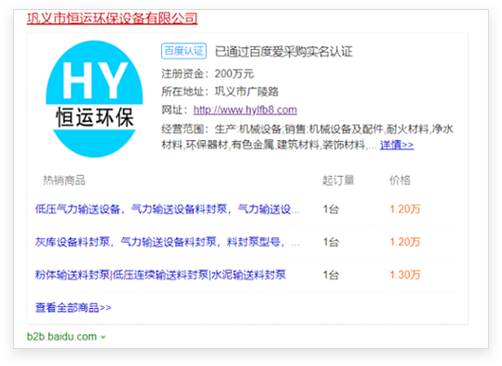Click the 热销商品 column header
502x366 pixels.
click(x=64, y=180)
